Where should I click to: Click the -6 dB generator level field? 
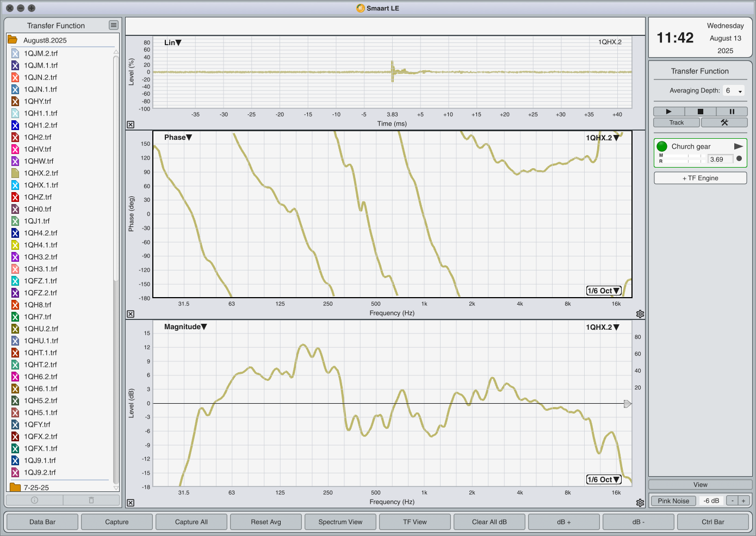coord(711,501)
